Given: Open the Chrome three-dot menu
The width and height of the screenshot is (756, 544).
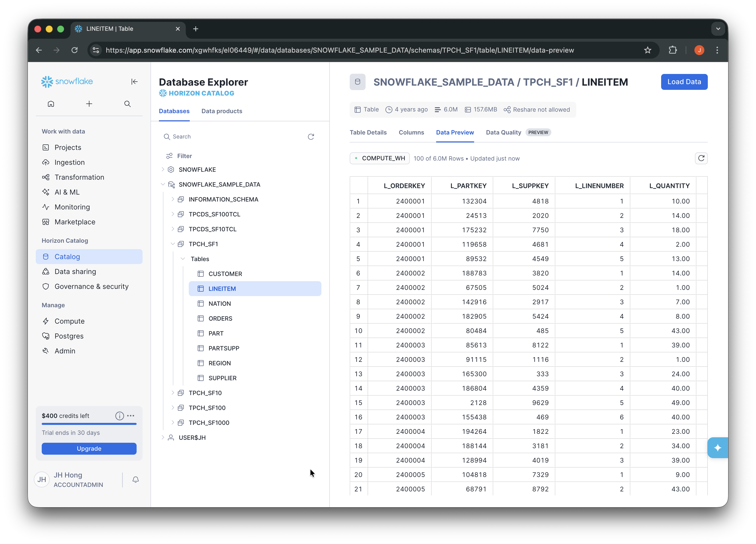Looking at the screenshot, I should (x=717, y=50).
